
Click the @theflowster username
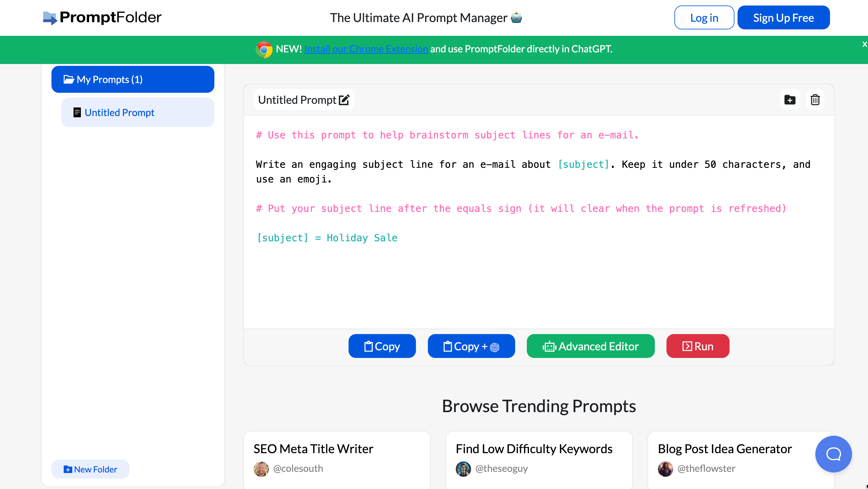[706, 469]
